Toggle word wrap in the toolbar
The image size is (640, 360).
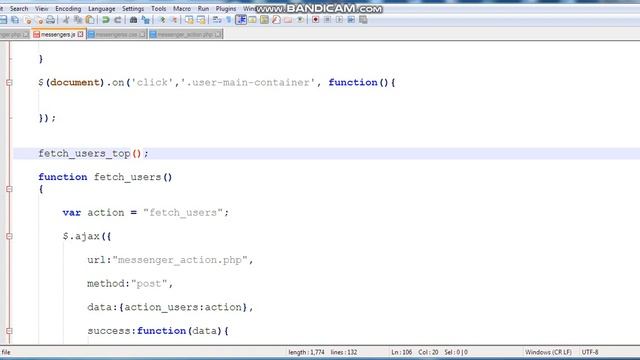(217, 20)
